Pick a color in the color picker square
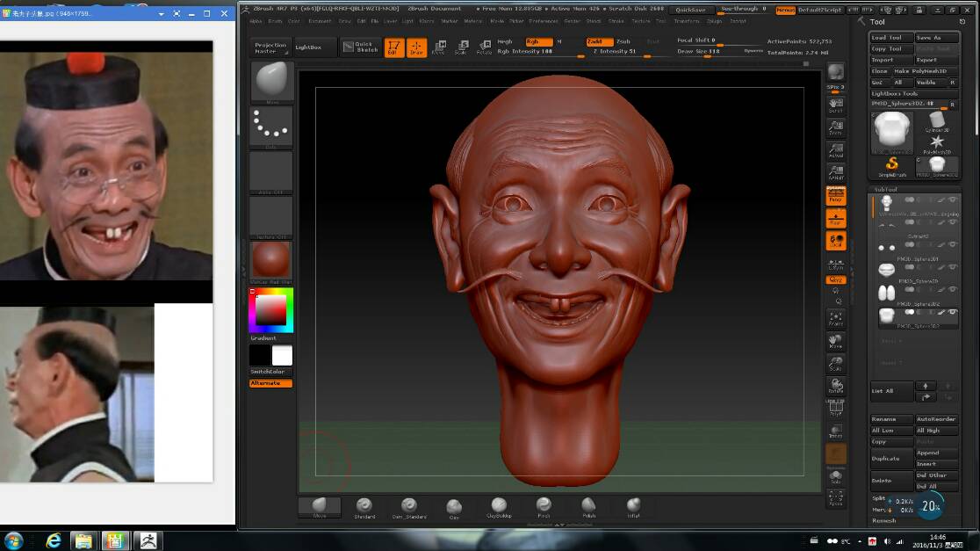 tap(271, 309)
